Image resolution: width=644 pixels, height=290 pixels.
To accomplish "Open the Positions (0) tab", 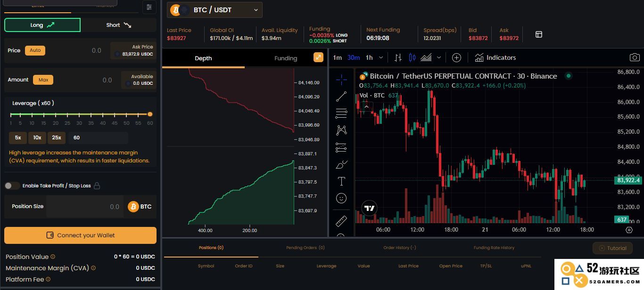I will pos(211,248).
